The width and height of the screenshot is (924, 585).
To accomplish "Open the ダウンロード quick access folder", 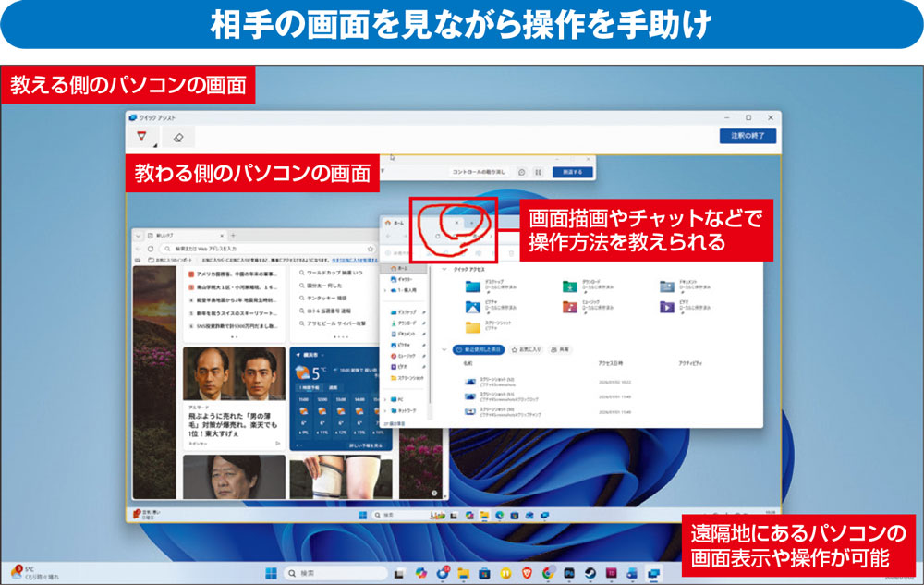I will (588, 286).
